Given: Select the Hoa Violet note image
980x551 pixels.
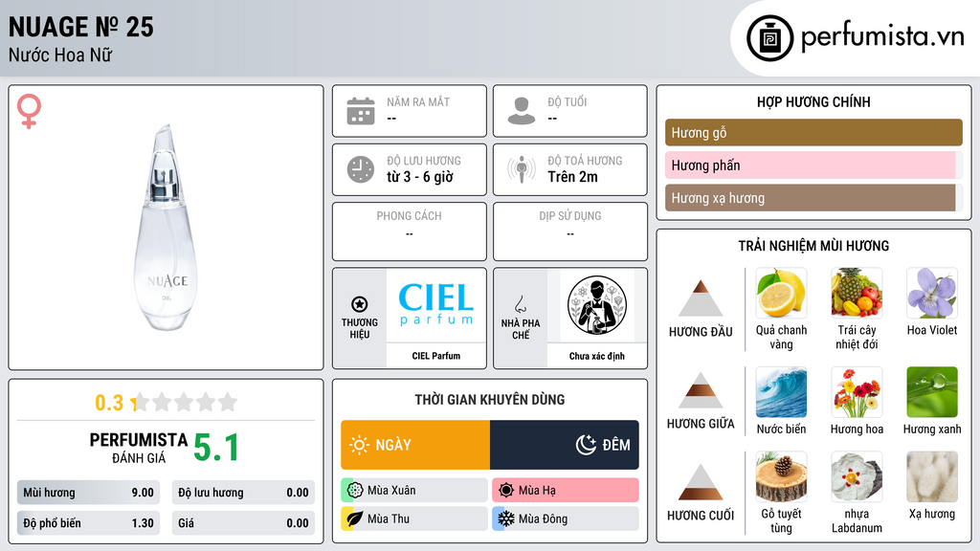Looking at the screenshot, I should point(932,293).
